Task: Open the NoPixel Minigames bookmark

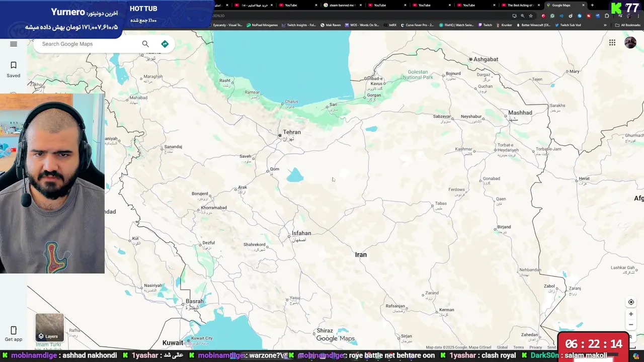Action: (262, 25)
